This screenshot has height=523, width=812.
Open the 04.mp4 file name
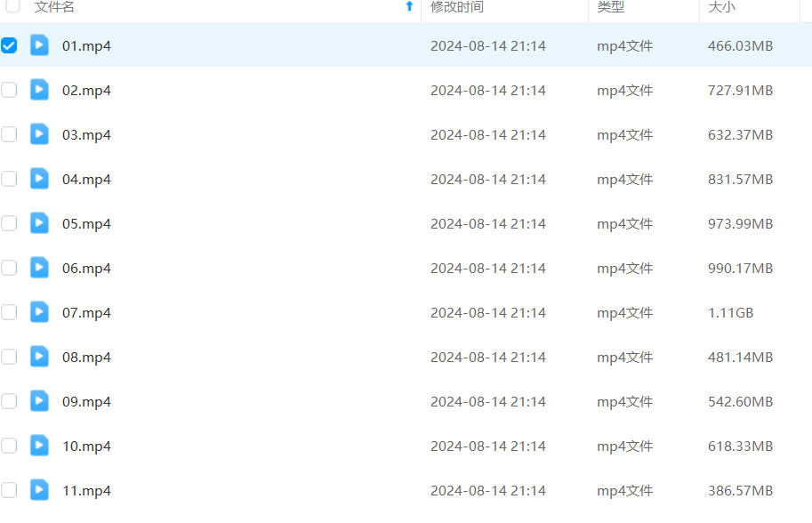pyautogui.click(x=86, y=179)
